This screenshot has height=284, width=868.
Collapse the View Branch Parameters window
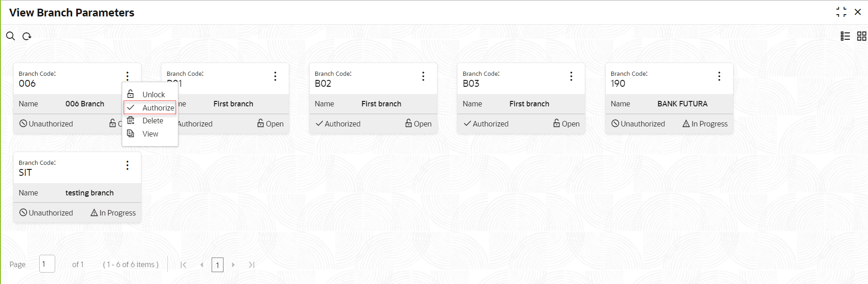[x=841, y=12]
